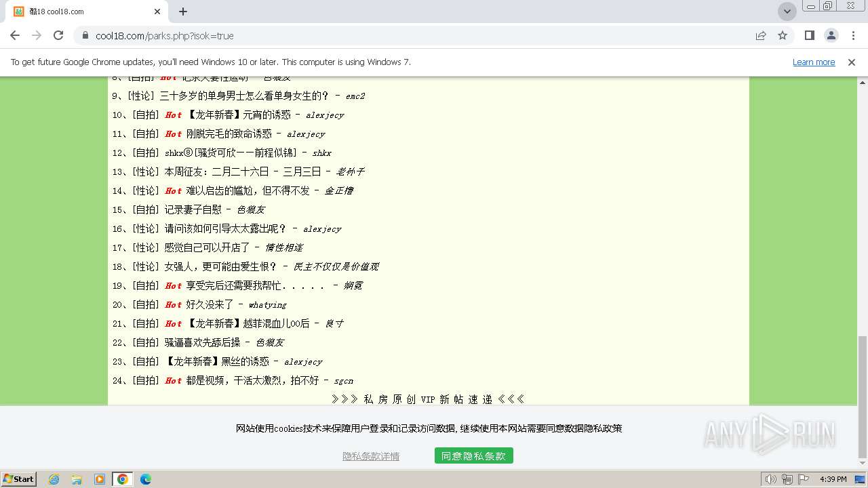
Task: Open the Chrome profile avatar
Action: pyautogui.click(x=831, y=35)
